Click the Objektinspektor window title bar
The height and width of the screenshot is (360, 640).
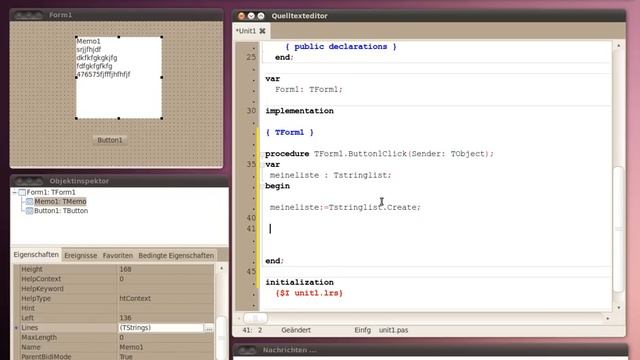point(119,181)
